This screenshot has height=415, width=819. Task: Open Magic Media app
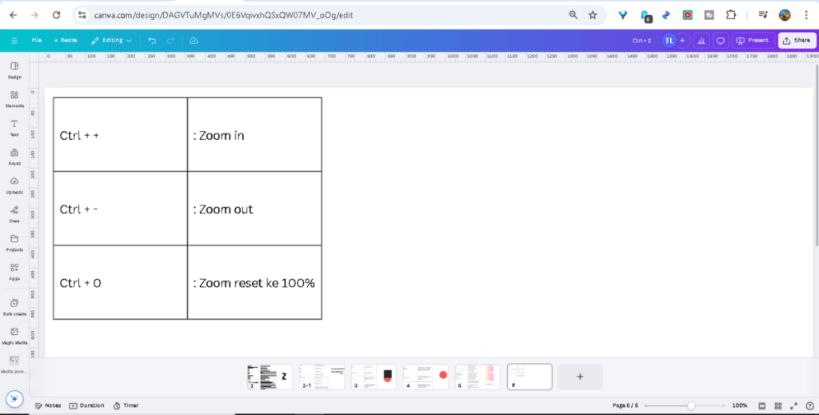(14, 336)
